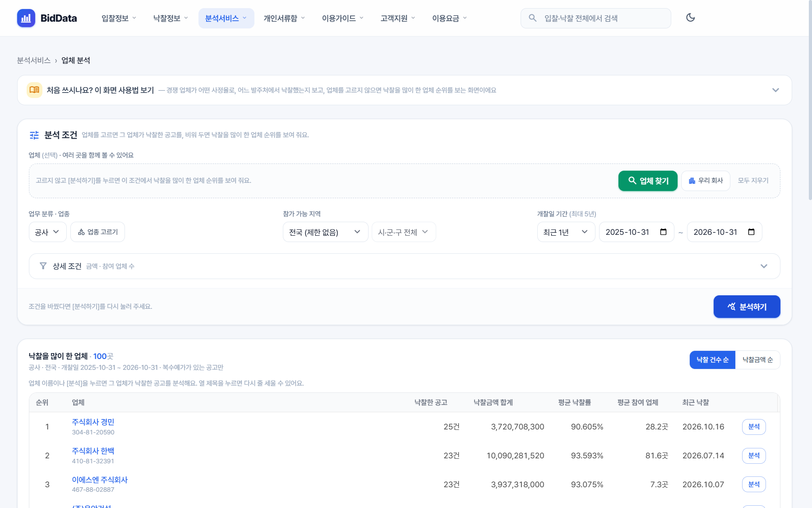Viewport: 812px width, 508px height.
Task: Open 전국 (제한 없음) region dropdown
Action: [x=325, y=232]
